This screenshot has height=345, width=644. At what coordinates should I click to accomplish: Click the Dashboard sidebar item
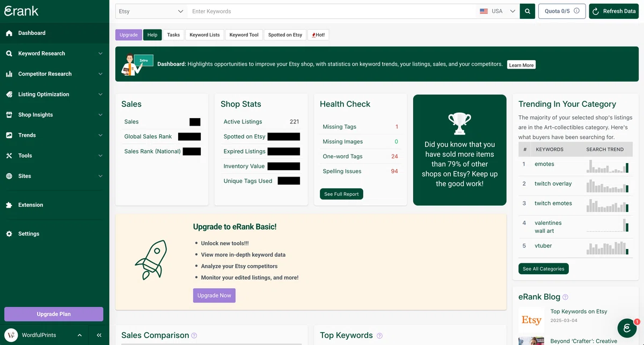pyautogui.click(x=55, y=33)
